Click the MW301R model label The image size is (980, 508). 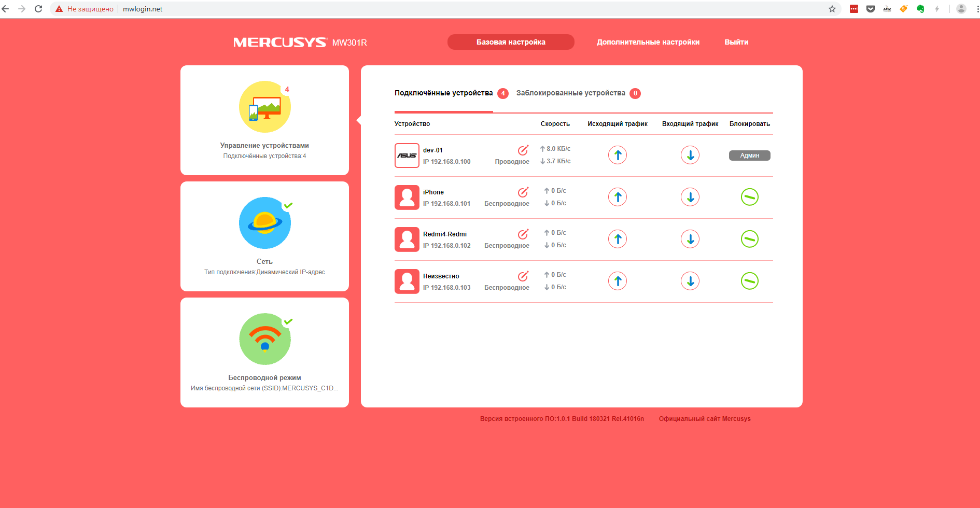(349, 43)
